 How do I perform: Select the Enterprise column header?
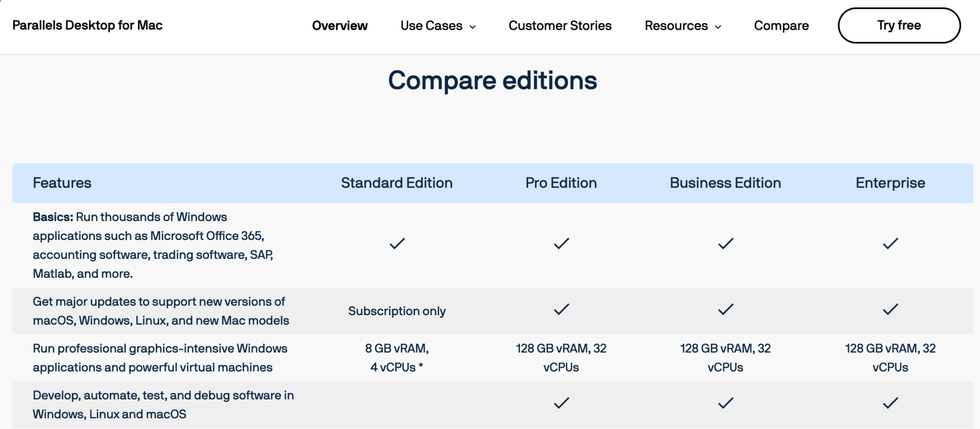click(x=890, y=183)
